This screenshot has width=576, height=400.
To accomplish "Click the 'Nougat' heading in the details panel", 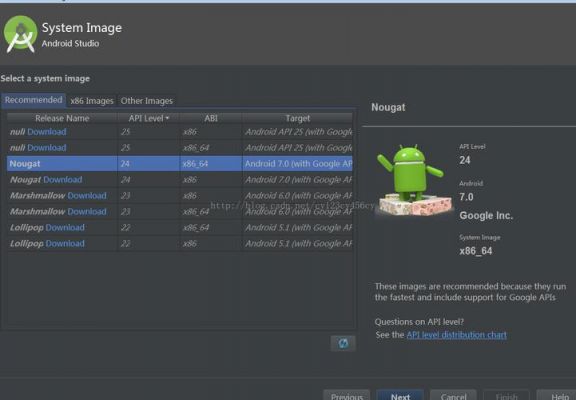I will [x=388, y=107].
